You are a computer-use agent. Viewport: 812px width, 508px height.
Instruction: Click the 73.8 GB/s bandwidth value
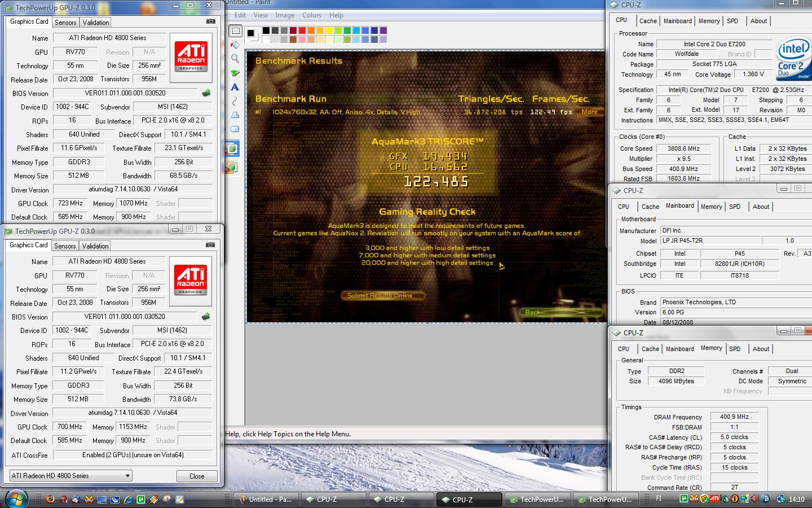pyautogui.click(x=183, y=399)
